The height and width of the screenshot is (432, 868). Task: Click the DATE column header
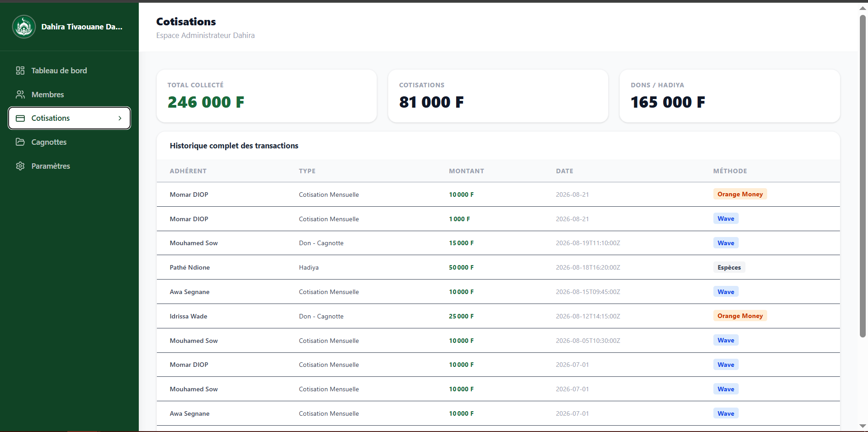pos(565,171)
